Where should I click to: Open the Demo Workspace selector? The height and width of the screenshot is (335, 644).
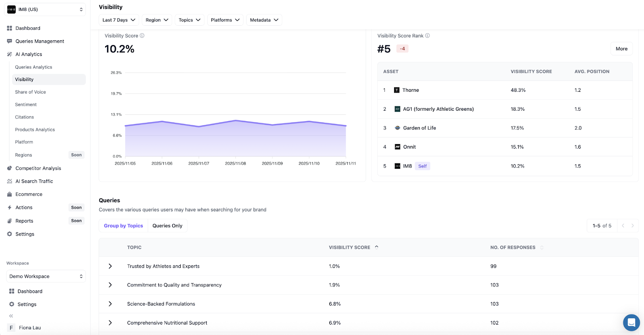point(46,276)
